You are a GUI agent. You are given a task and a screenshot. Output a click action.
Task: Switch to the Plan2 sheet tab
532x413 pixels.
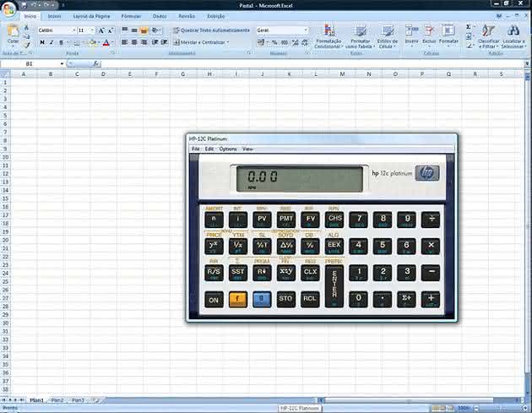pos(57,400)
